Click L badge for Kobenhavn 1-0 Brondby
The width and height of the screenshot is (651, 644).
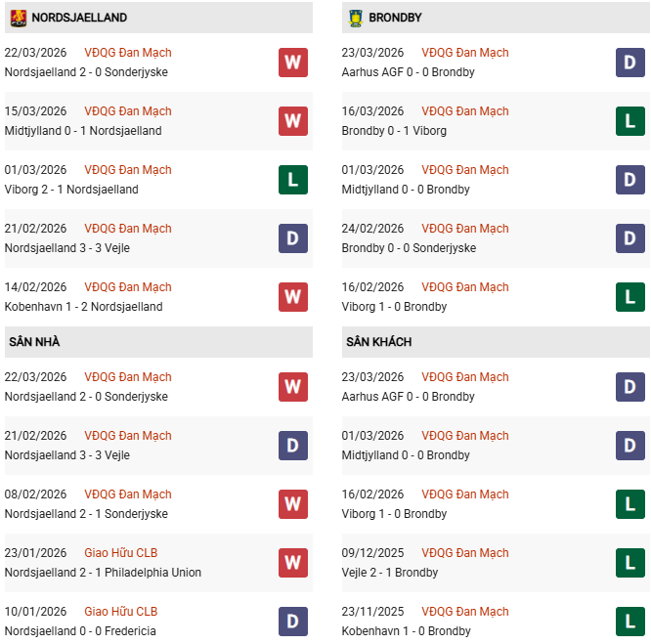pos(630,622)
